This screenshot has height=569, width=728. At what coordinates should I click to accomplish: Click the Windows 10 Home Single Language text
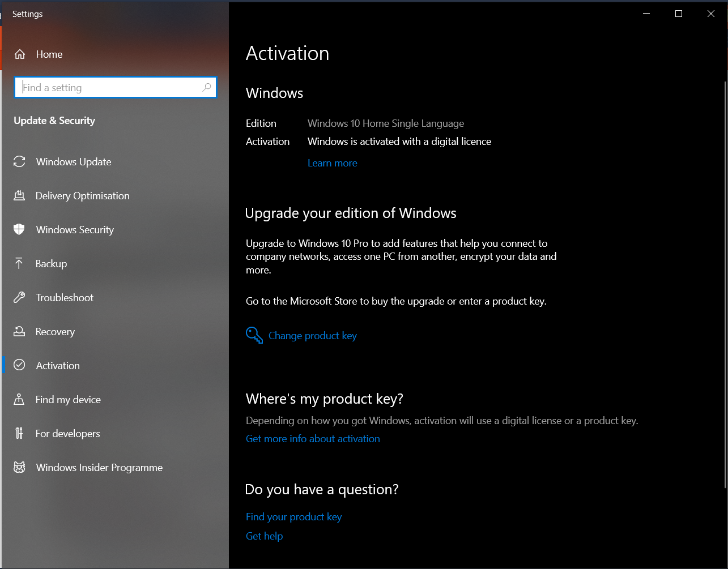click(x=386, y=123)
